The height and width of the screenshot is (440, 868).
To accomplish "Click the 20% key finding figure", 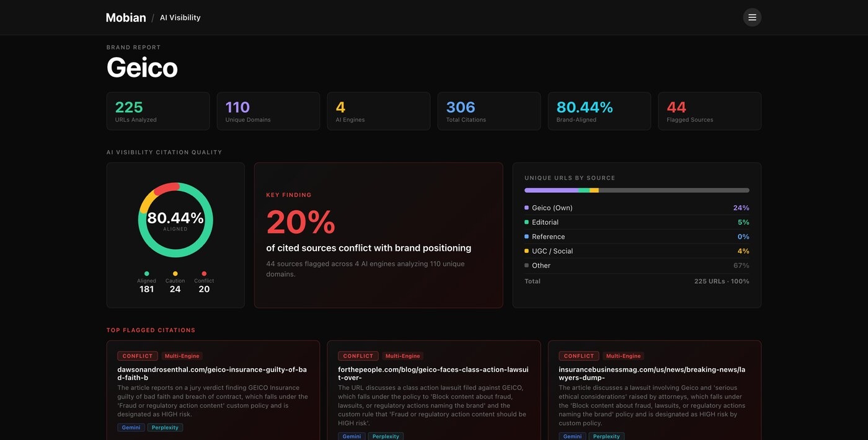I will coord(301,222).
